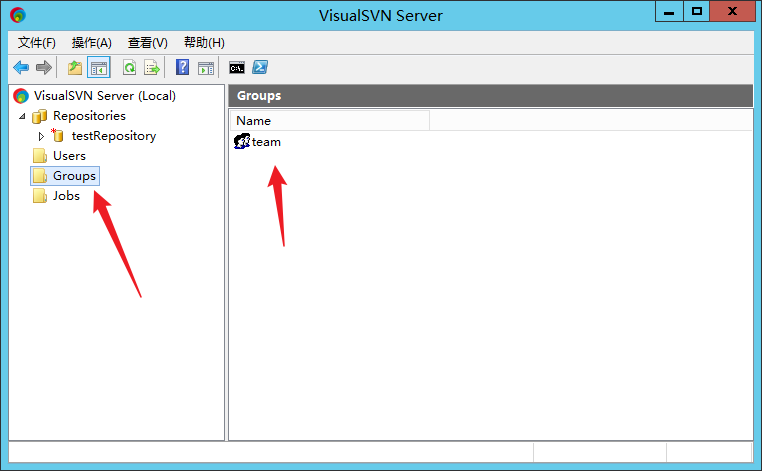This screenshot has width=762, height=471.
Task: Open the command prompt toolbar icon
Action: [237, 68]
